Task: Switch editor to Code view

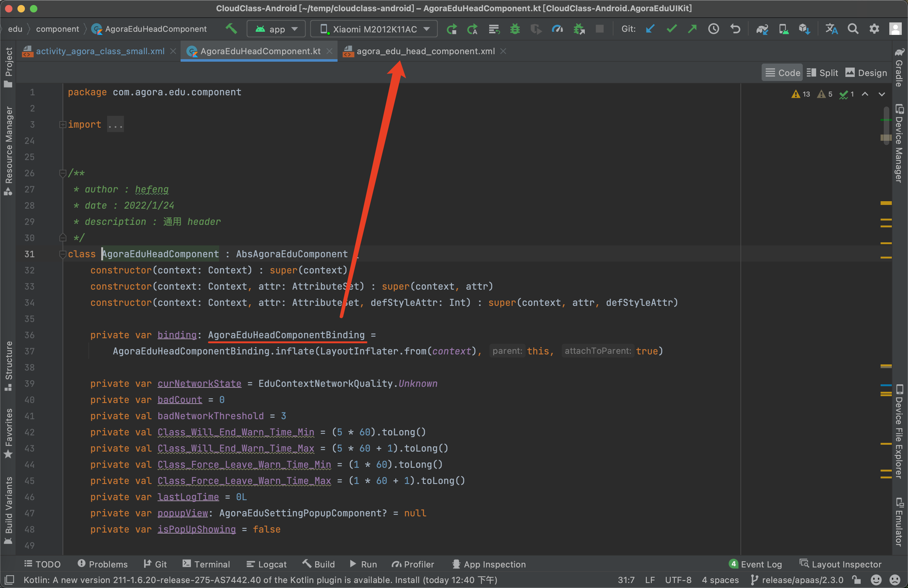Action: 783,73
